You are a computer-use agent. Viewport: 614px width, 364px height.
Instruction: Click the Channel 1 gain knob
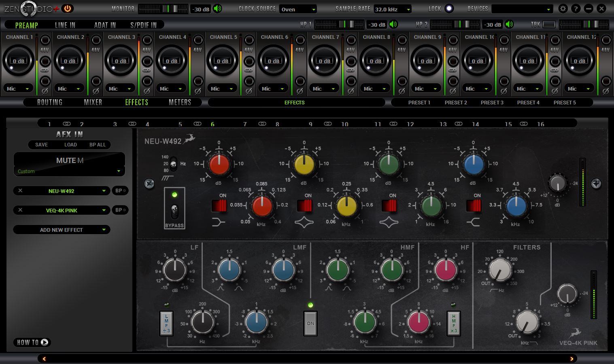[x=18, y=61]
